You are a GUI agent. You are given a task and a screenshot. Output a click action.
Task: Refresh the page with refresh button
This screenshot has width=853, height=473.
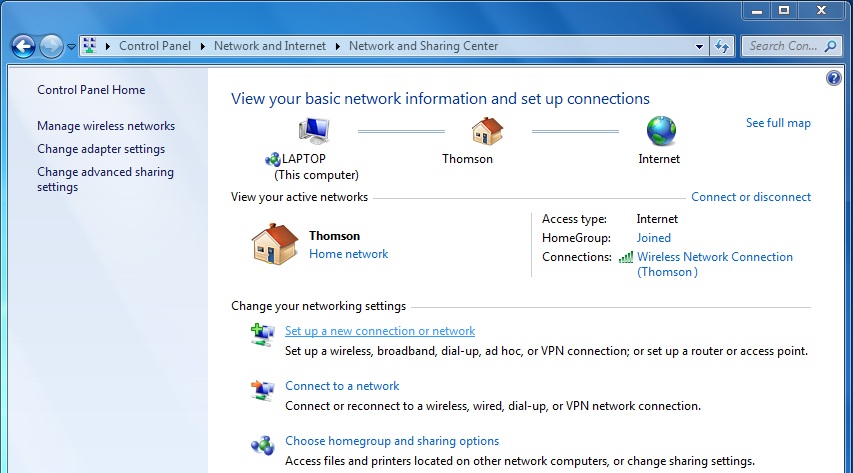click(x=722, y=46)
